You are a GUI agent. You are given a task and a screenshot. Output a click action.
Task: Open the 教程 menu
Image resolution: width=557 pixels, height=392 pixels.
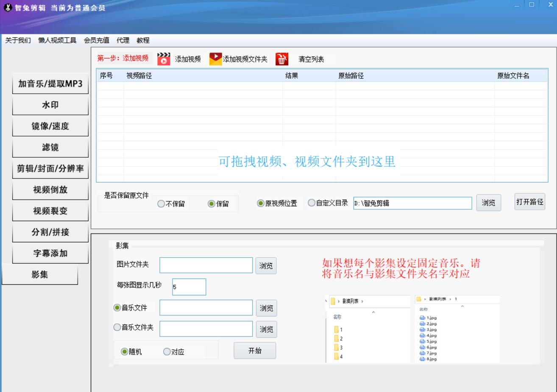pyautogui.click(x=143, y=40)
